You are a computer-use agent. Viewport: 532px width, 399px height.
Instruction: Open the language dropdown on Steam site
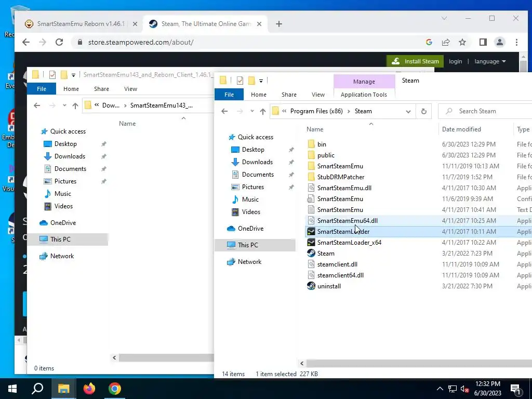[490, 61]
